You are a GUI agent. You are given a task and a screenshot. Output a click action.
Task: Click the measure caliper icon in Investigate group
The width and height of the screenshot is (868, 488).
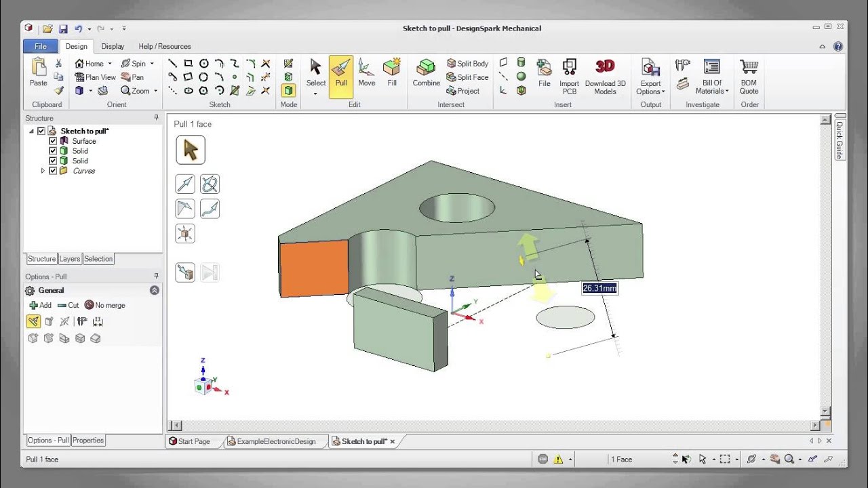[683, 65]
